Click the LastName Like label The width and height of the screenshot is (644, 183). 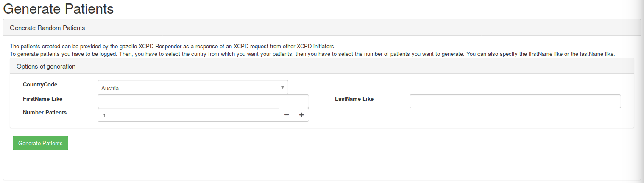[x=354, y=99]
